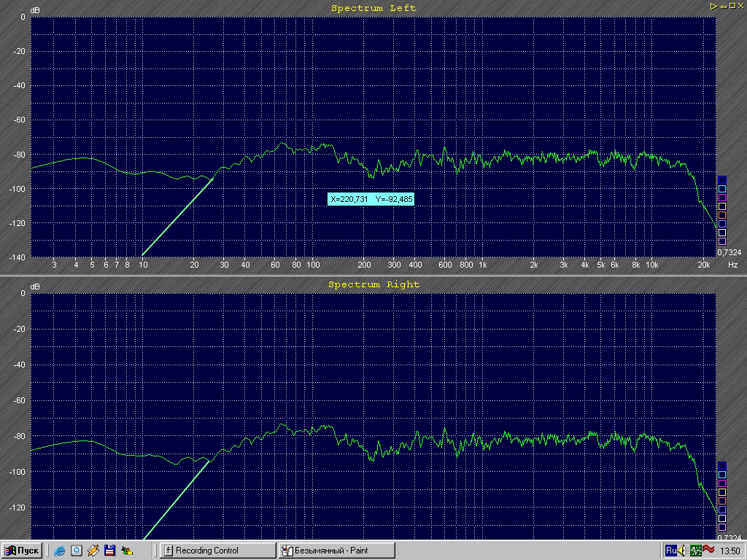Click the red wave tray icon
The image size is (747, 560).
click(x=708, y=550)
